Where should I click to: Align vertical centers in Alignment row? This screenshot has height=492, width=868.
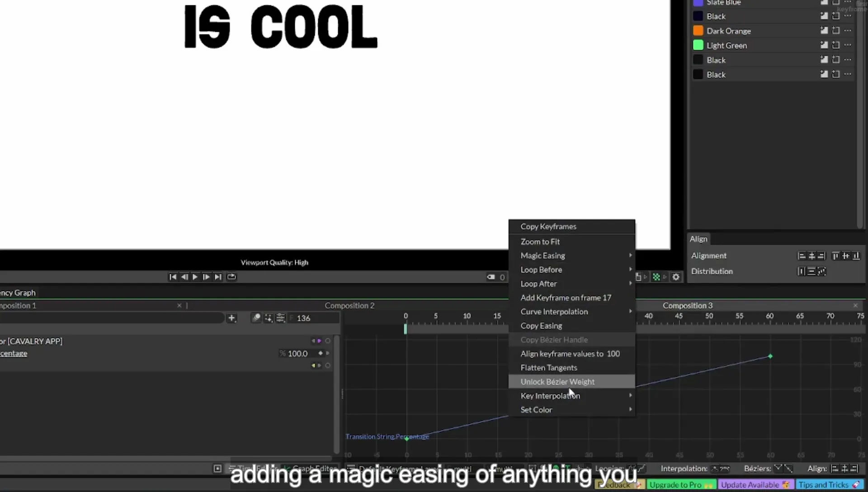point(845,256)
